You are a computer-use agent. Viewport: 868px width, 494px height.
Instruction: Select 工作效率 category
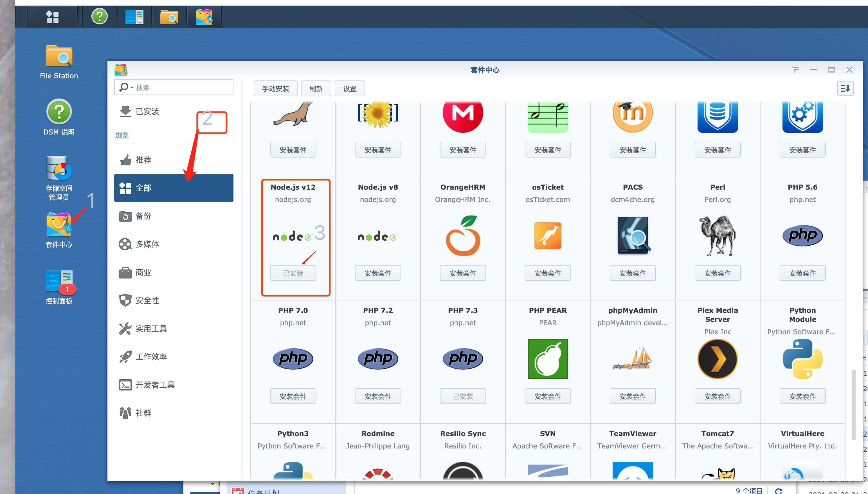(174, 357)
